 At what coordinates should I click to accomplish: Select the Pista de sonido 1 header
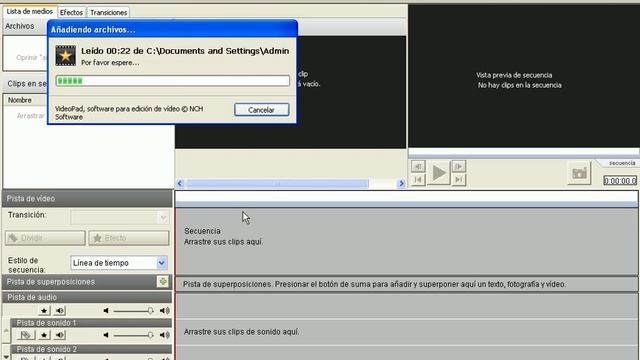coord(91,323)
